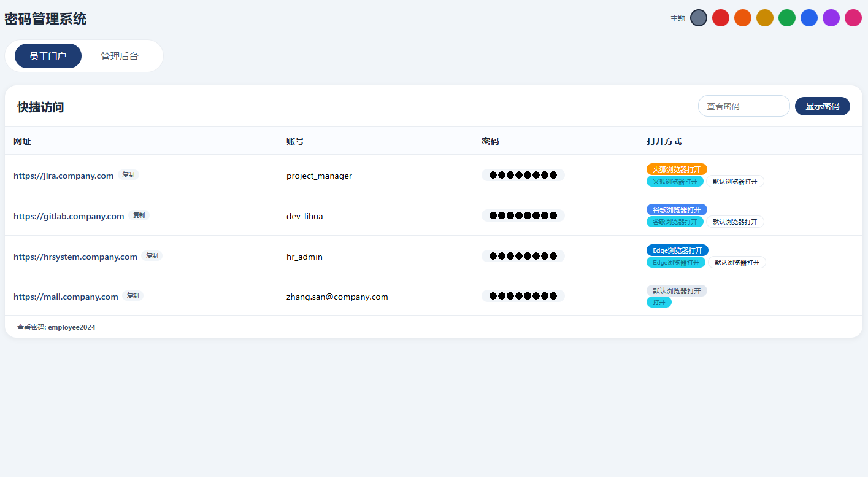Select the account text project_manager

(x=319, y=176)
